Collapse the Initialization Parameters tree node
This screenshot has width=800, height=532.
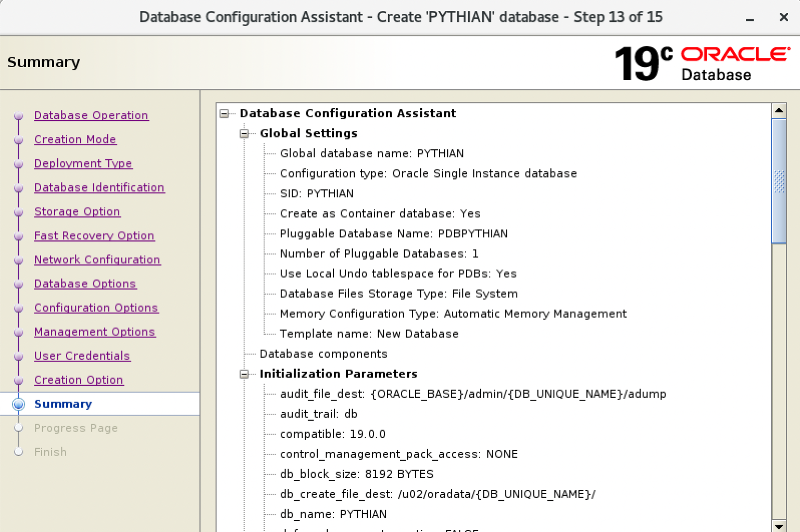click(x=244, y=374)
